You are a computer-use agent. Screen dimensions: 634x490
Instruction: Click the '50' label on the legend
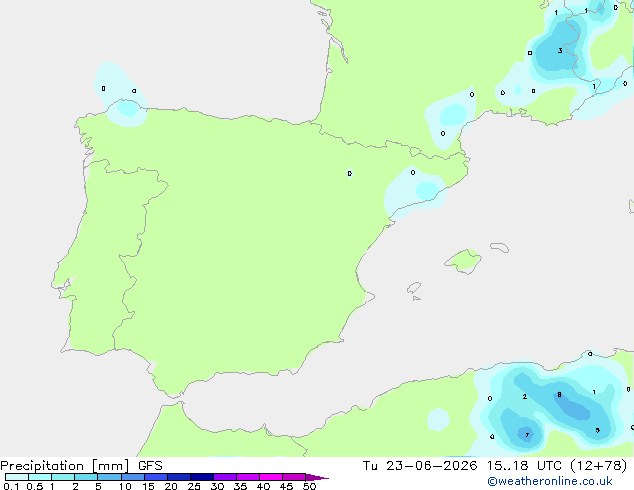309,486
